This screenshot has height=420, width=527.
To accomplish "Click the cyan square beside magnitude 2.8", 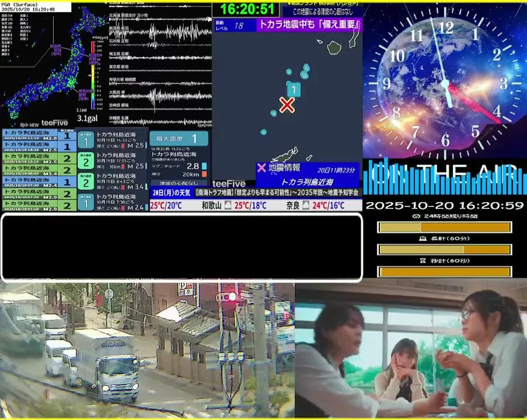I will [204, 166].
